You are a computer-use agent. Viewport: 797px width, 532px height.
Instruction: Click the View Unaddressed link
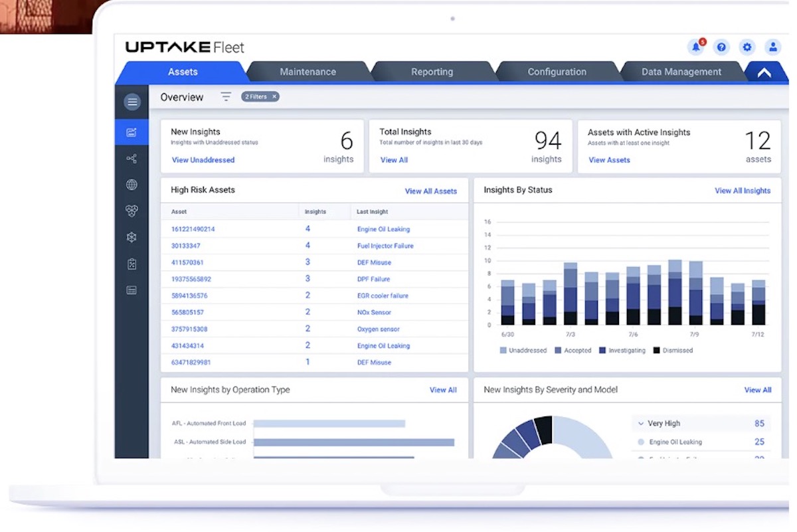[x=203, y=160]
